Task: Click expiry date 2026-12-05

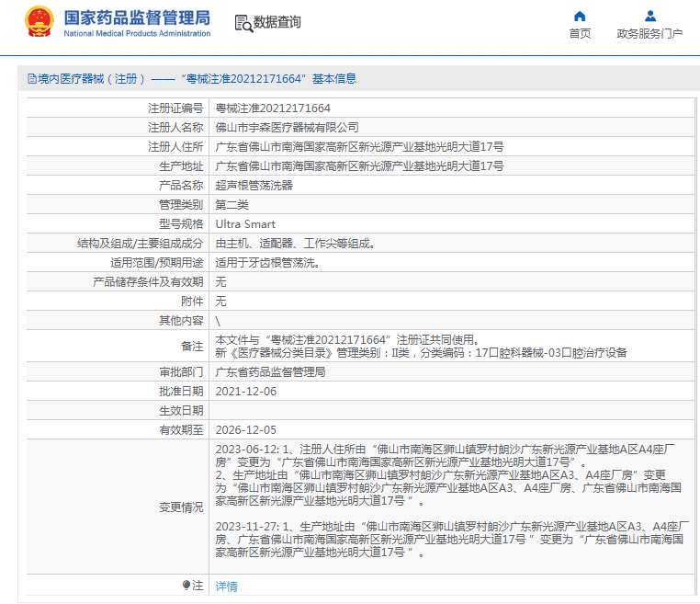Action: (246, 429)
